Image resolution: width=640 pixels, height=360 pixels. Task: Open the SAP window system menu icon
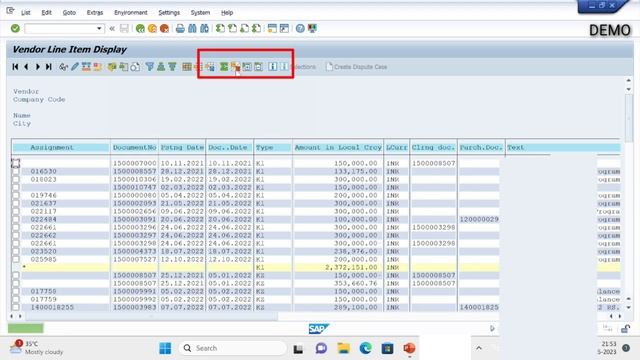(x=10, y=11)
